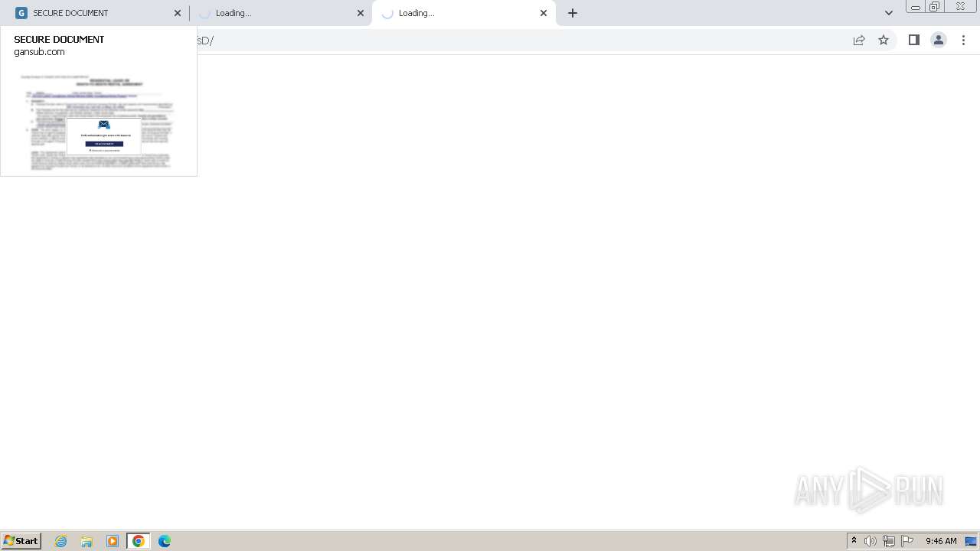Switch to the SECURE DOCUMENT tab
980x551 pixels.
96,13
